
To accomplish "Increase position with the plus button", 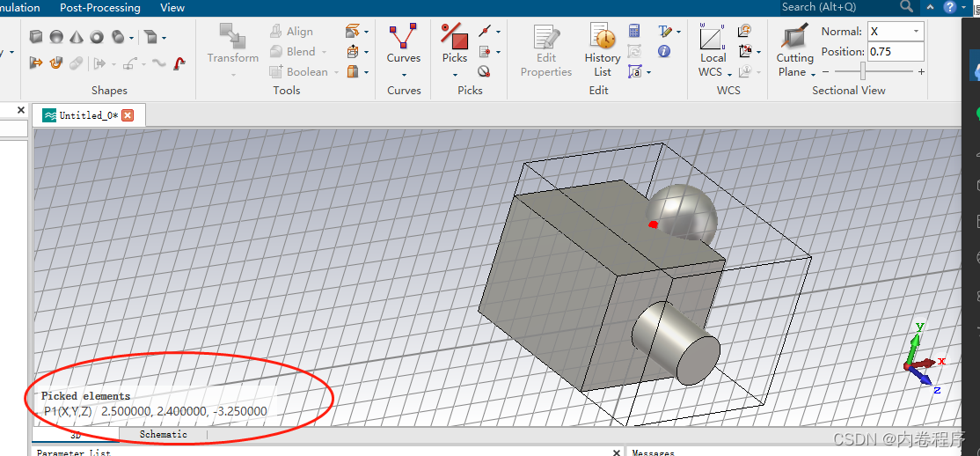I will 921,72.
